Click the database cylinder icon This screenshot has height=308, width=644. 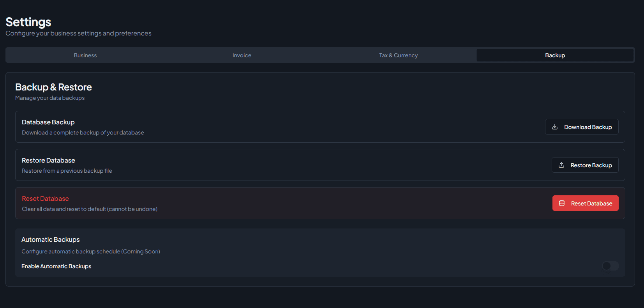tap(562, 203)
